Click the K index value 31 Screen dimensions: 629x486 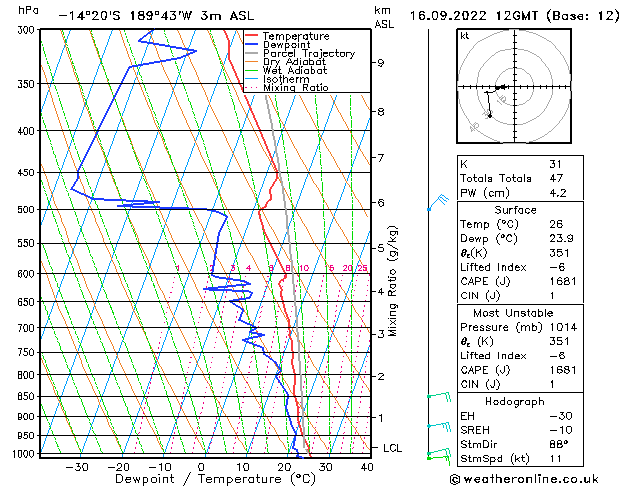(x=556, y=164)
